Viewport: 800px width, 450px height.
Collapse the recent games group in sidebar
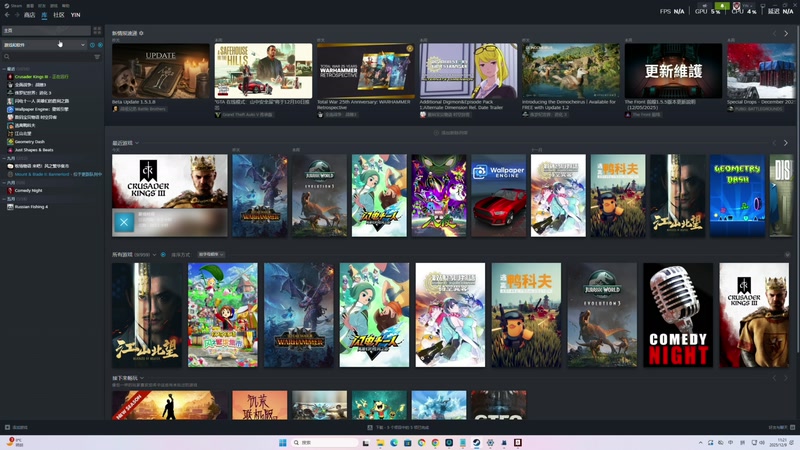coord(5,68)
